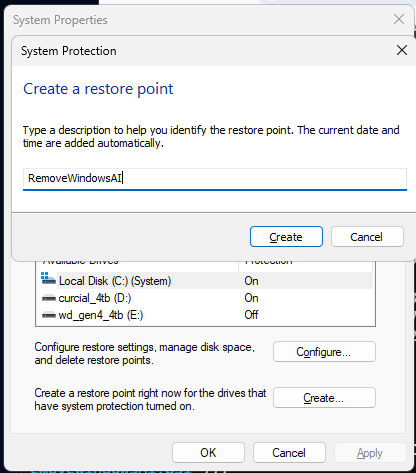Click the Create a restore point heading
Viewport: 416px width, 473px height.
click(98, 89)
